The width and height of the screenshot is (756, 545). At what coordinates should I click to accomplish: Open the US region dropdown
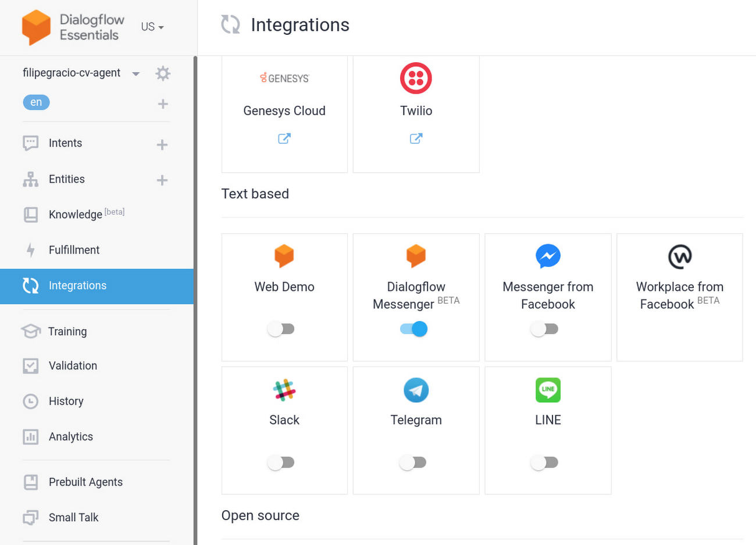[x=152, y=27]
